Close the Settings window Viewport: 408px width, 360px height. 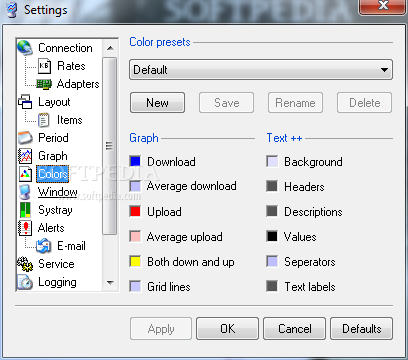[x=383, y=6]
